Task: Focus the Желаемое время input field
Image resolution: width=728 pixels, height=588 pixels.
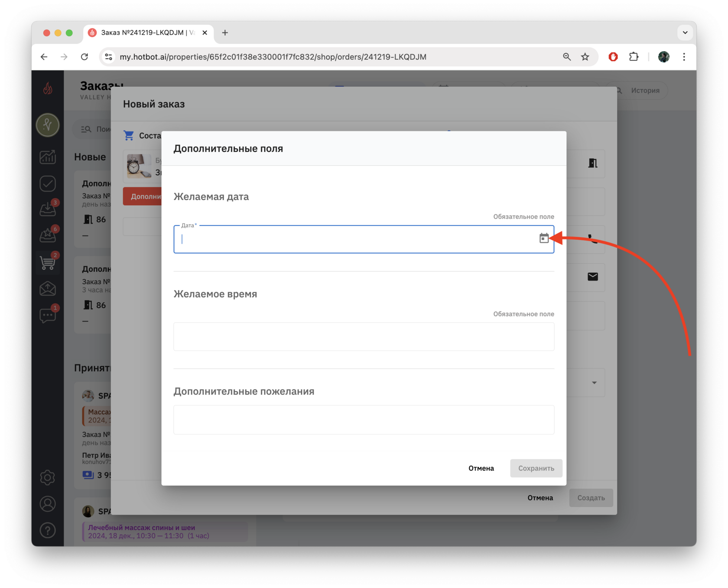Action: 364,336
